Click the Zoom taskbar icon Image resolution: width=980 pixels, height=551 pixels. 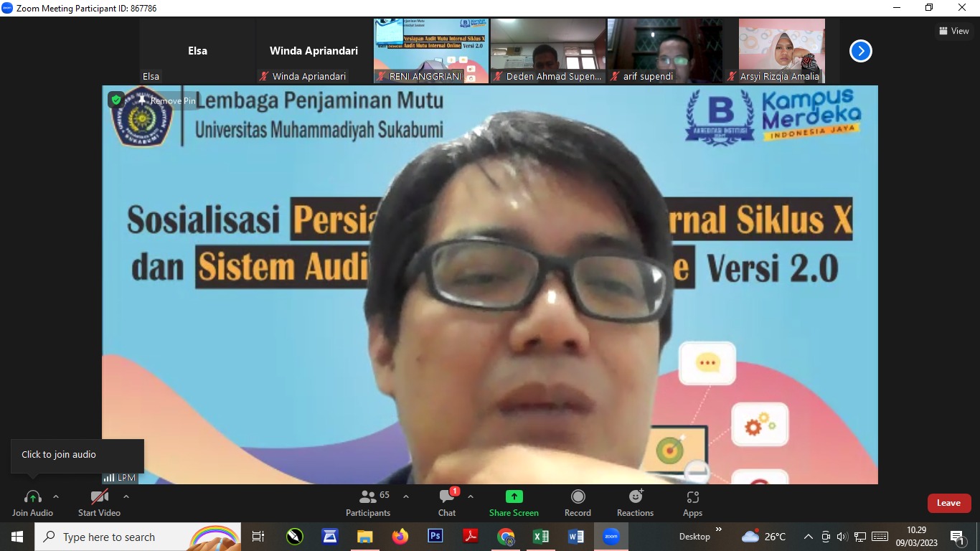coord(611,537)
